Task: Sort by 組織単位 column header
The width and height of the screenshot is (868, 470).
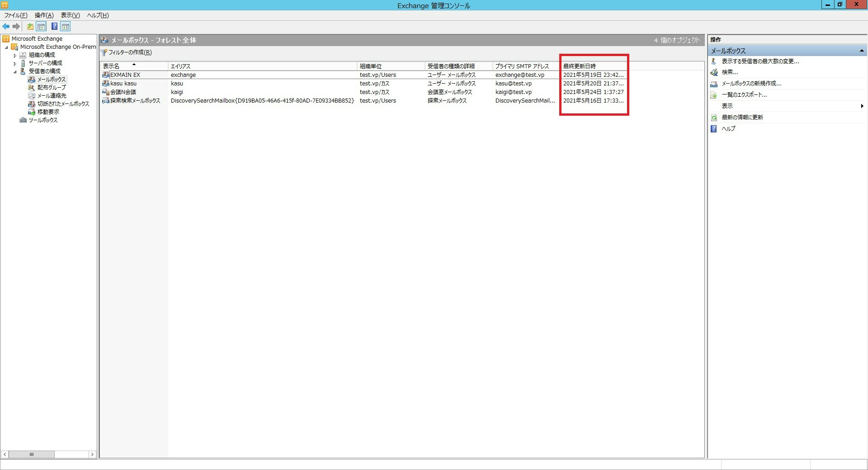Action: click(391, 66)
